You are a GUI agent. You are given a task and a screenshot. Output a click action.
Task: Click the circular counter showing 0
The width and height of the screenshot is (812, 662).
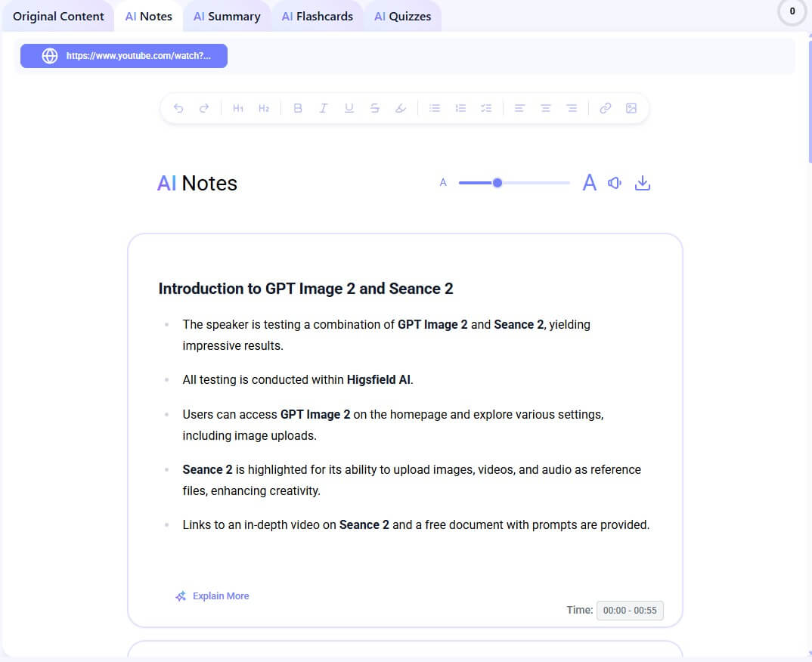792,11
